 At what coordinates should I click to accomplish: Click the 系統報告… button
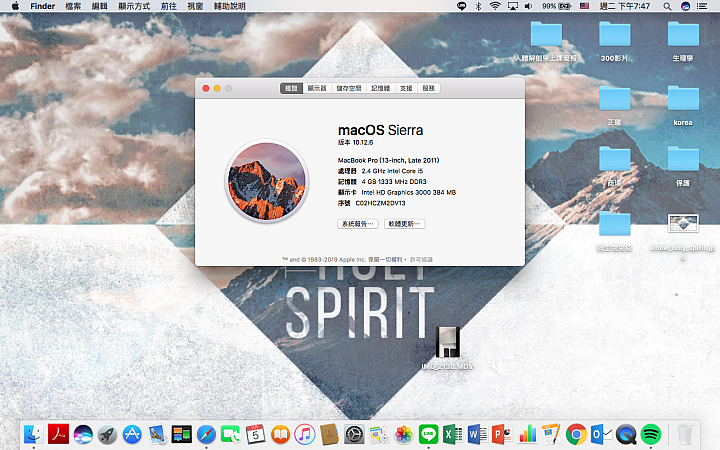pos(358,224)
